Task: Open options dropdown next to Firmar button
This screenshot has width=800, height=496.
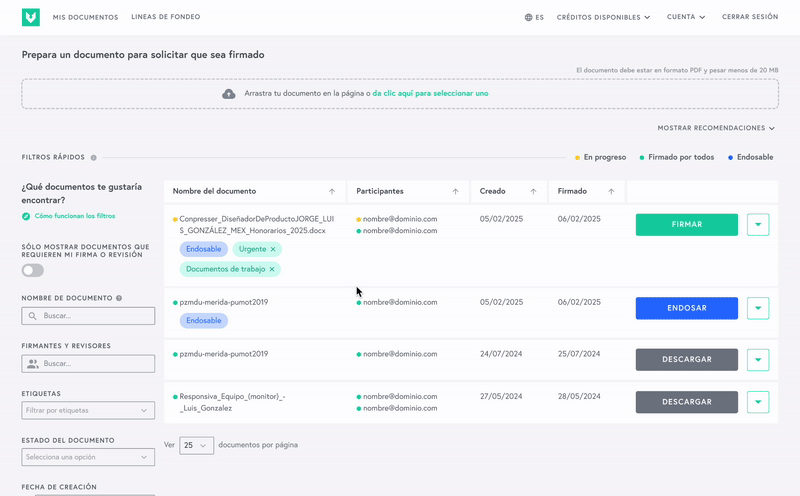Action: pos(758,225)
